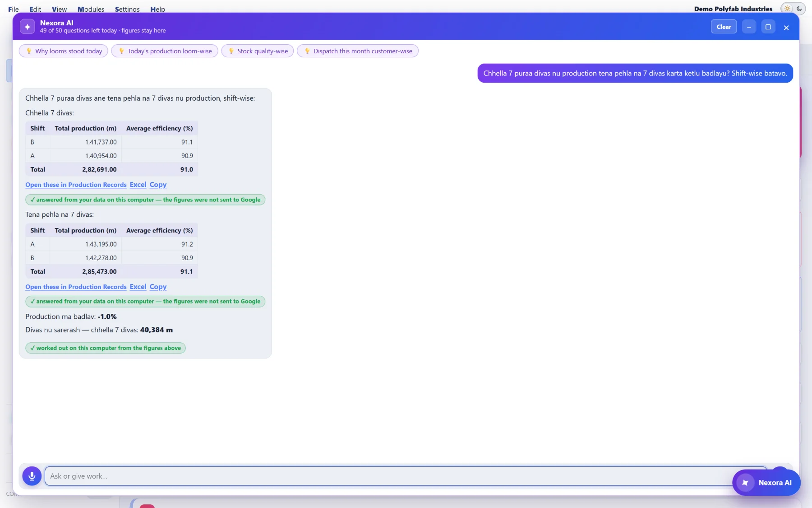This screenshot has height=508, width=812.
Task: Activate the microphone voice input button
Action: pyautogui.click(x=32, y=475)
